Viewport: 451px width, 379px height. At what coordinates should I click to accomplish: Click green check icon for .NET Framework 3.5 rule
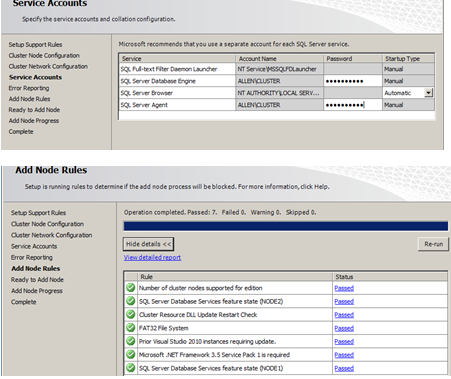pos(131,354)
